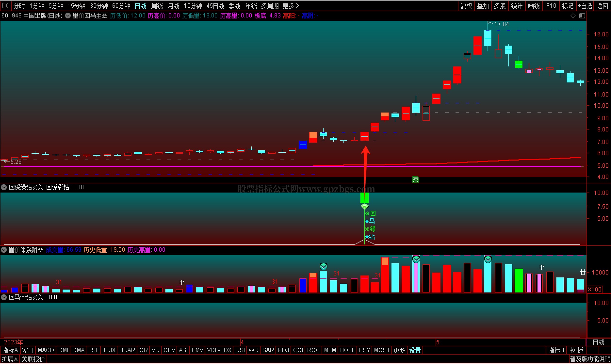The width and height of the screenshot is (611, 364).
Task: Open the 量价体系附图 indicator dropdown circle
Action: tap(4, 250)
